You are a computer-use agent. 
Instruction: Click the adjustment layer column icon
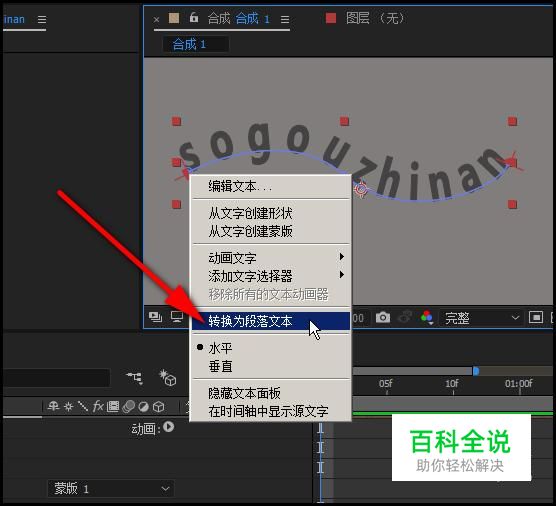point(143,406)
